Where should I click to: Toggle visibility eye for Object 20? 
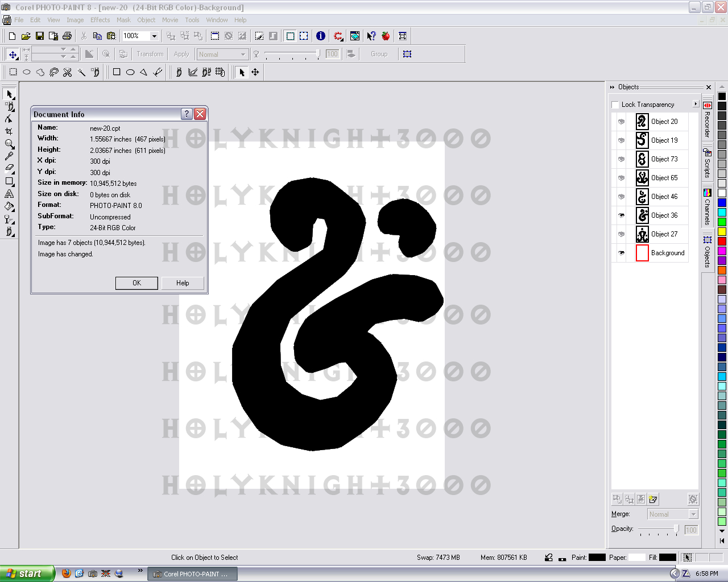[621, 122]
